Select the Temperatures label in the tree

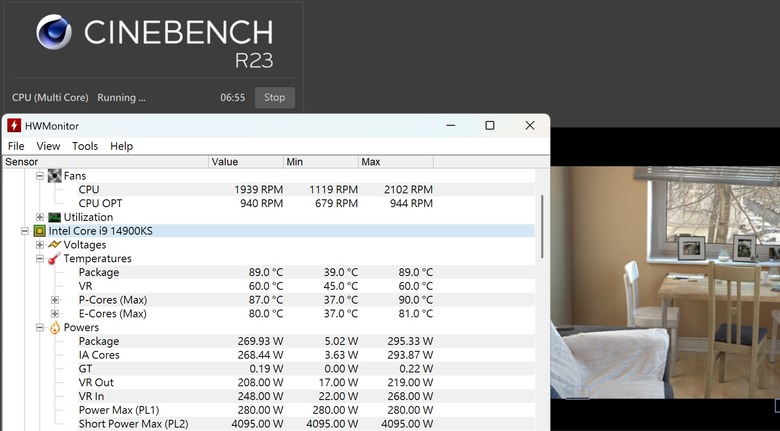(98, 258)
